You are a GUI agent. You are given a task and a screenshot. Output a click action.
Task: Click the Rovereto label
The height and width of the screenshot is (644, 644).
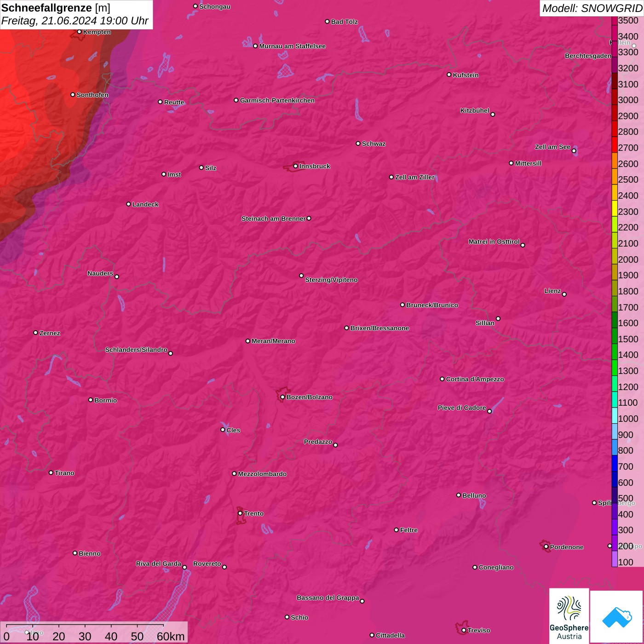click(207, 563)
